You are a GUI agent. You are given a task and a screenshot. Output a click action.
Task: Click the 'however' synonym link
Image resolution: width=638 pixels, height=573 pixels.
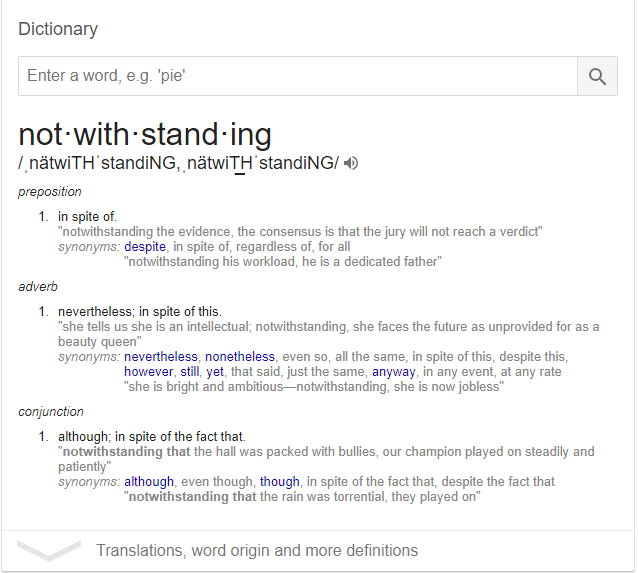tap(149, 372)
